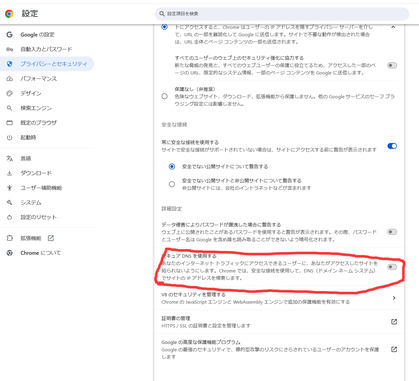Expand V8 のセキュリティを管理する with the right chevron
Viewport: 419px width, 381px height.
tap(394, 298)
